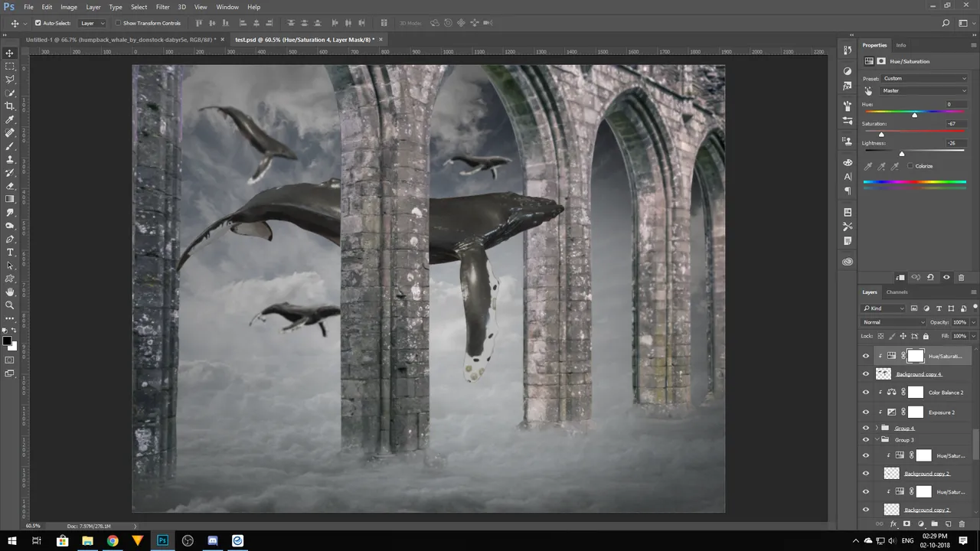Image resolution: width=980 pixels, height=551 pixels.
Task: Select the Horizontal Type tool
Action: pos(10,253)
